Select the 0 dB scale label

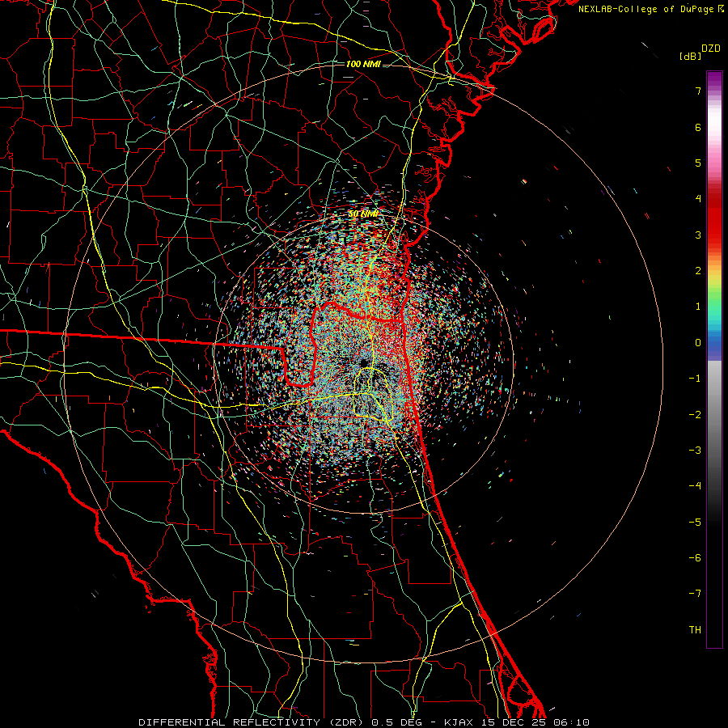tap(698, 343)
